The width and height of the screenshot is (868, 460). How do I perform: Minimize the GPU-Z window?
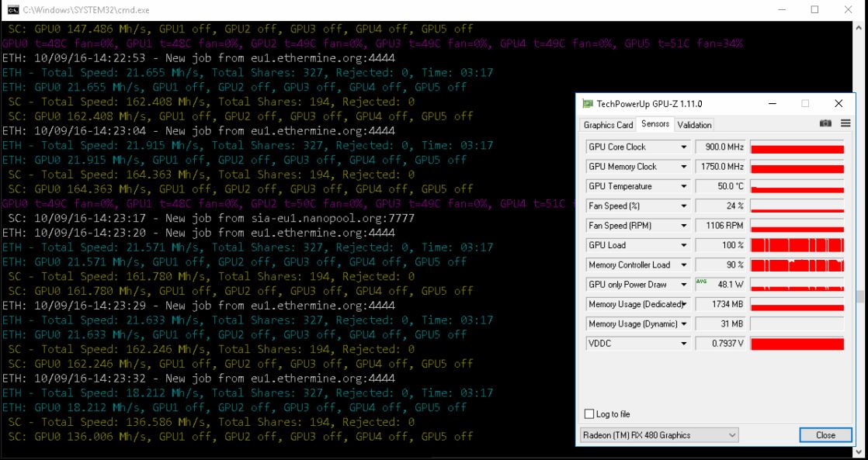[x=773, y=103]
